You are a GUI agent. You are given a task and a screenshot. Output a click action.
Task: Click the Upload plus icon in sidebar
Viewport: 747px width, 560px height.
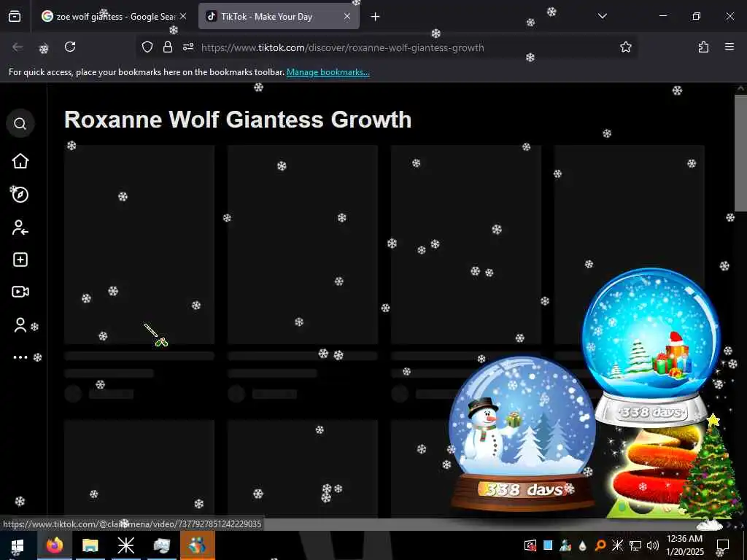pos(20,260)
